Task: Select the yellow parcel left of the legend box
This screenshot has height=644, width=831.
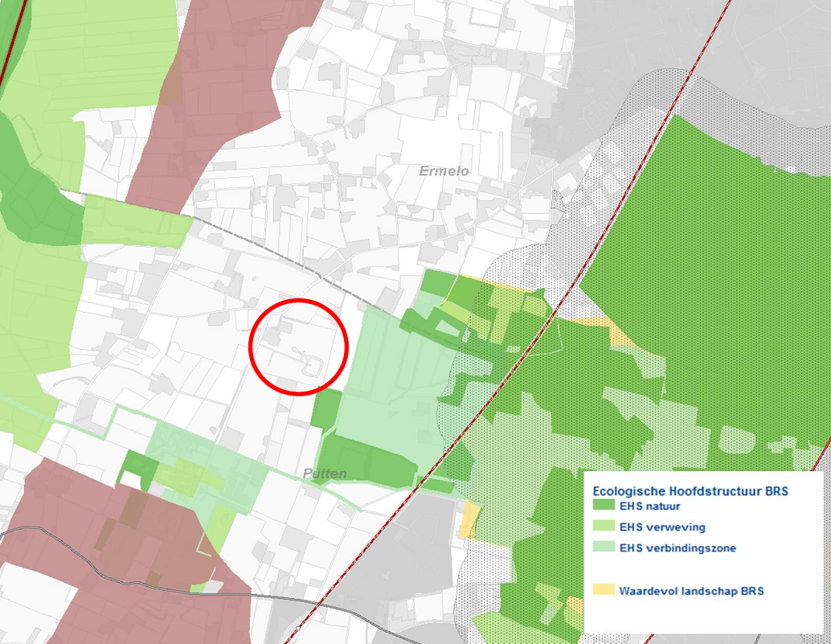Action: [468, 520]
